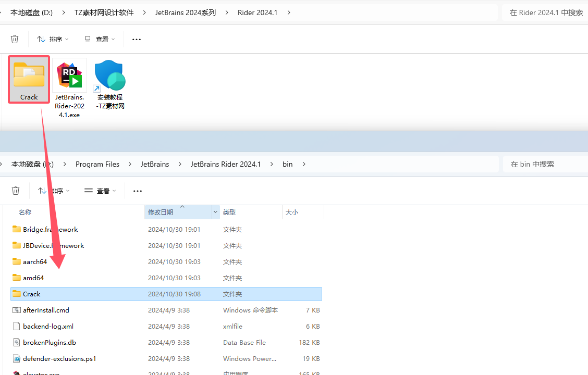
Task: Click the 在 bin 中搜索 search box
Action: [x=545, y=164]
